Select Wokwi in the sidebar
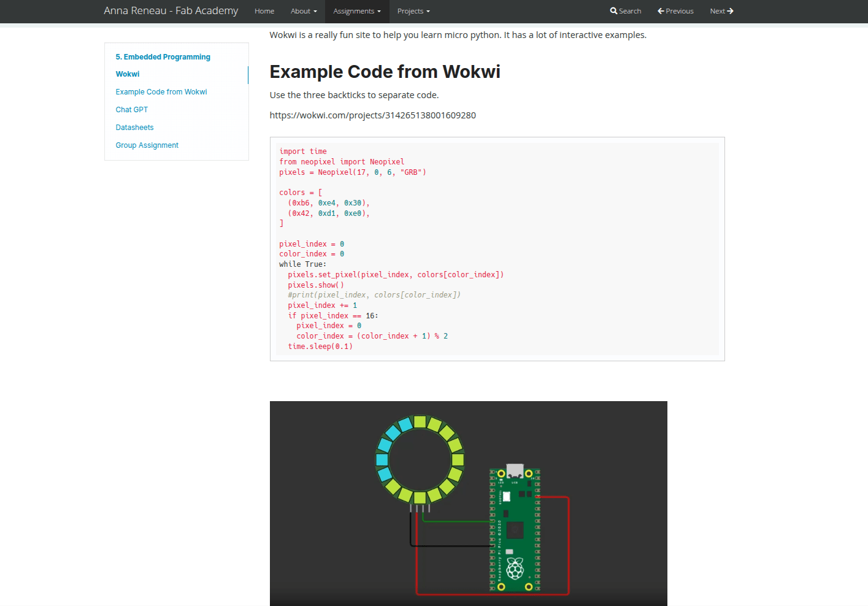The height and width of the screenshot is (606, 868). pyautogui.click(x=128, y=74)
